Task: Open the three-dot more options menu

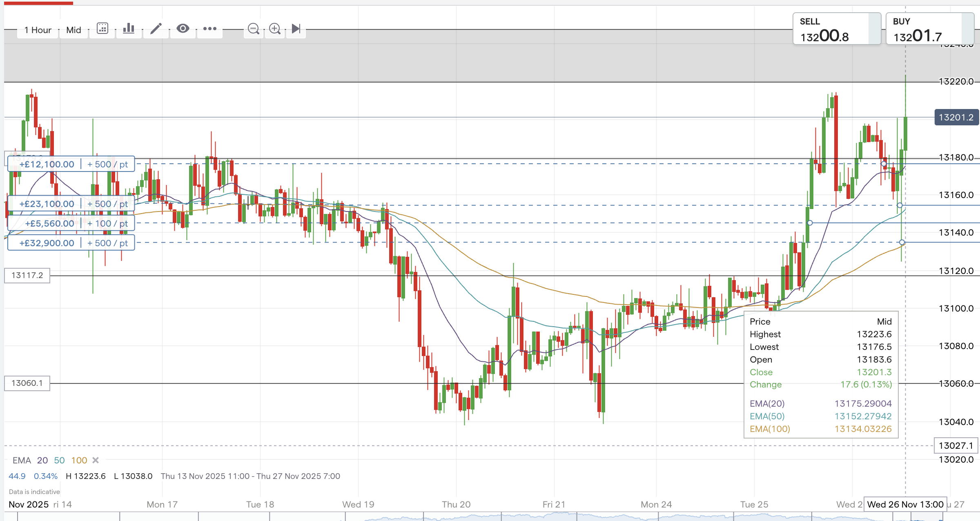Action: (210, 29)
